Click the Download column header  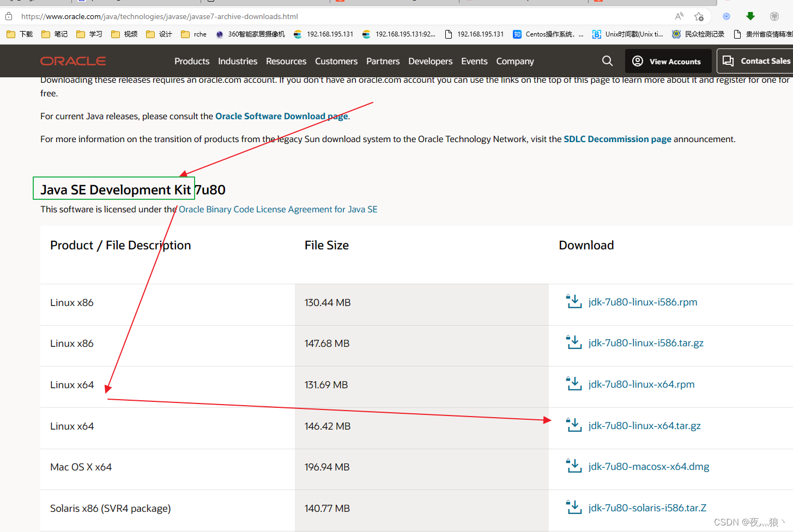(x=586, y=245)
